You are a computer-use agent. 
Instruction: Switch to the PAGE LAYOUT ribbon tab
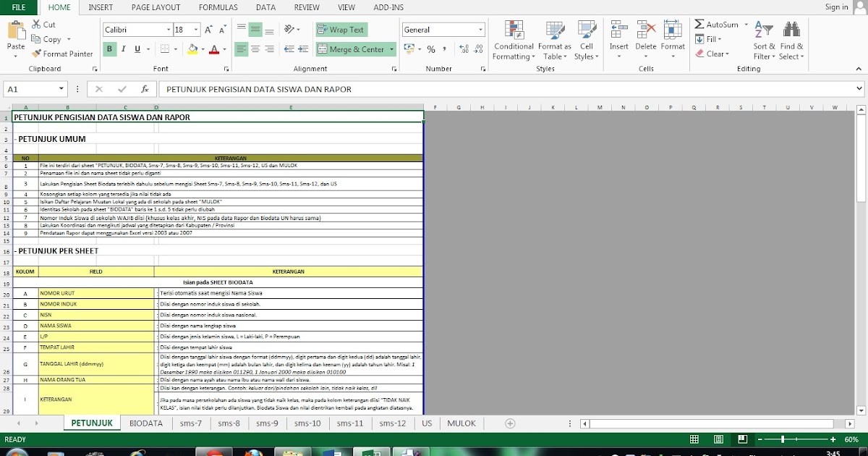tap(156, 7)
